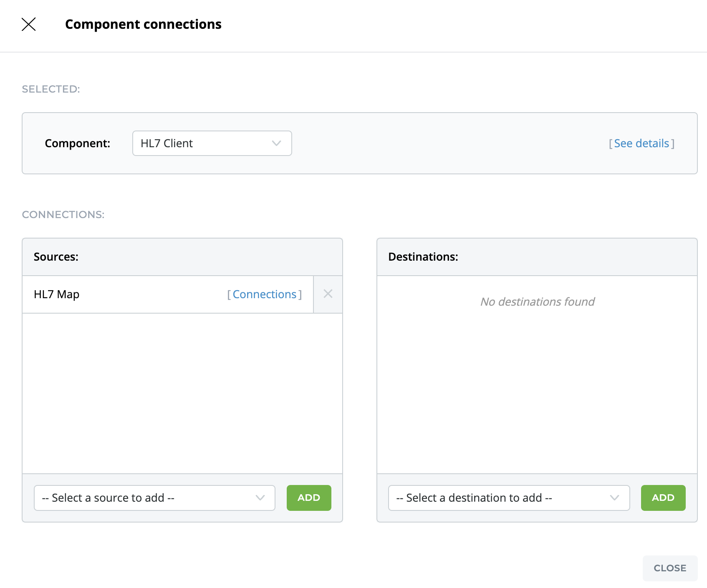The height and width of the screenshot is (588, 707).
Task: Close the Component connections dialog with the X icon
Action: pyautogui.click(x=28, y=24)
